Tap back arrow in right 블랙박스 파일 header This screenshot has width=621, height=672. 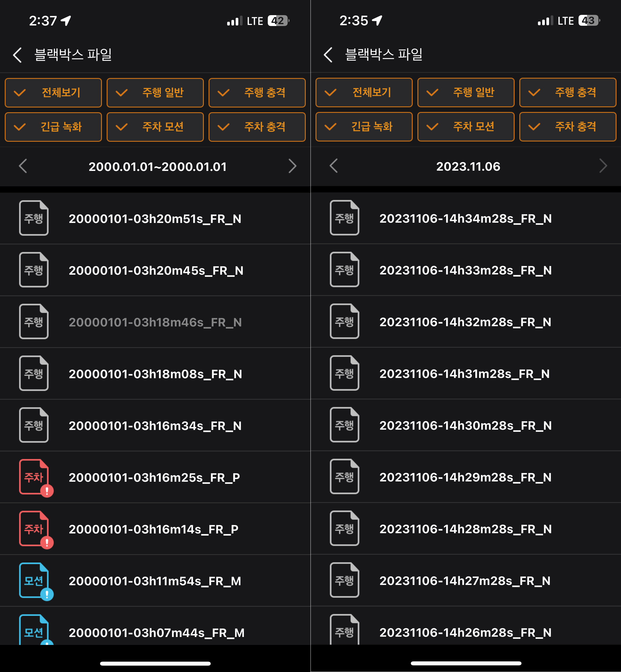pos(328,55)
